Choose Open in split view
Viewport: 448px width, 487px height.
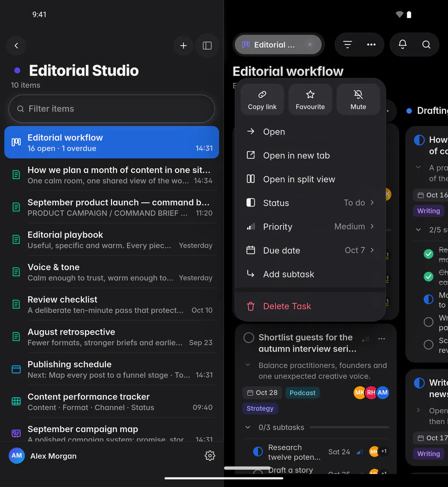310,179
